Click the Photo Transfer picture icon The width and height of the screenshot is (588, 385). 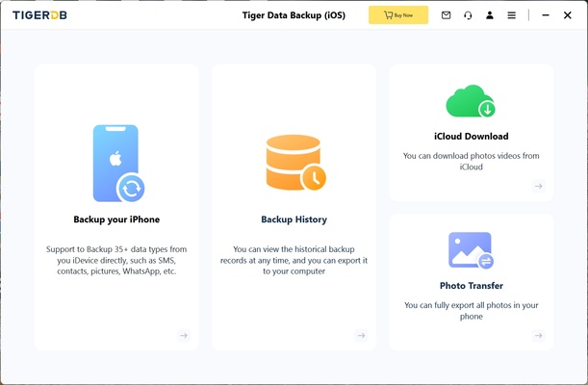coord(471,250)
